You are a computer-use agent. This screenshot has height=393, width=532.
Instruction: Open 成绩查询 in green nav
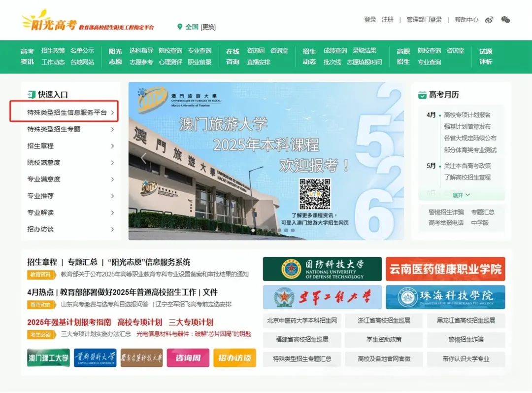[335, 51]
